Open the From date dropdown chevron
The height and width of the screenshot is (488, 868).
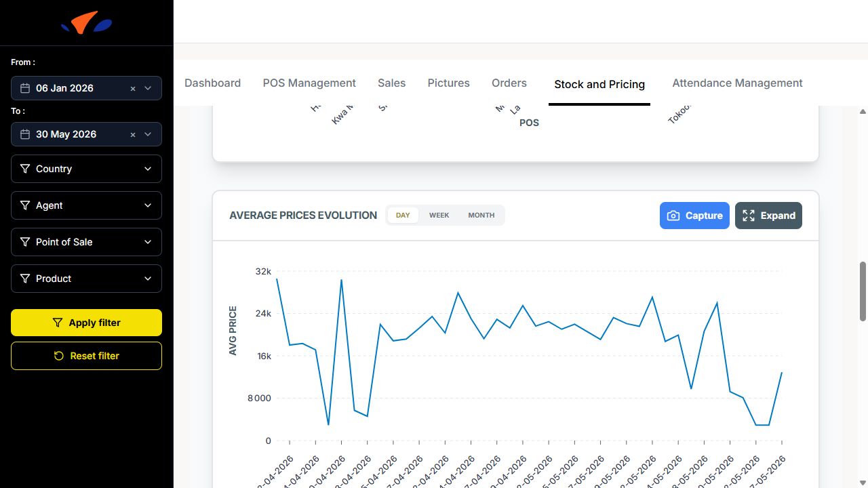pyautogui.click(x=148, y=88)
